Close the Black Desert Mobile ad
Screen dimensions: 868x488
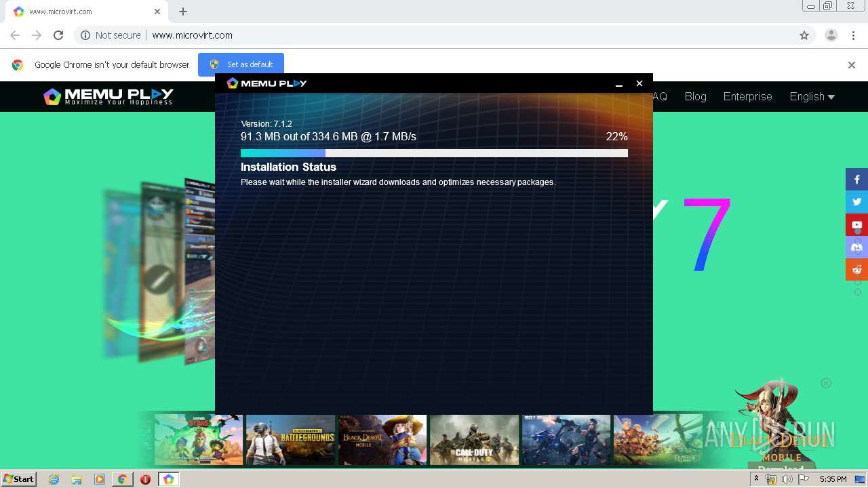pos(826,383)
